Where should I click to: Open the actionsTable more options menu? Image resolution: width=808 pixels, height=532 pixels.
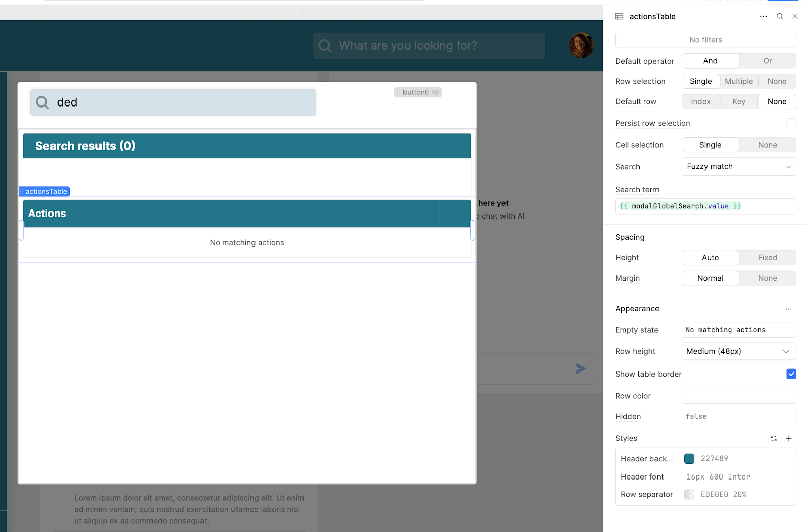(763, 16)
